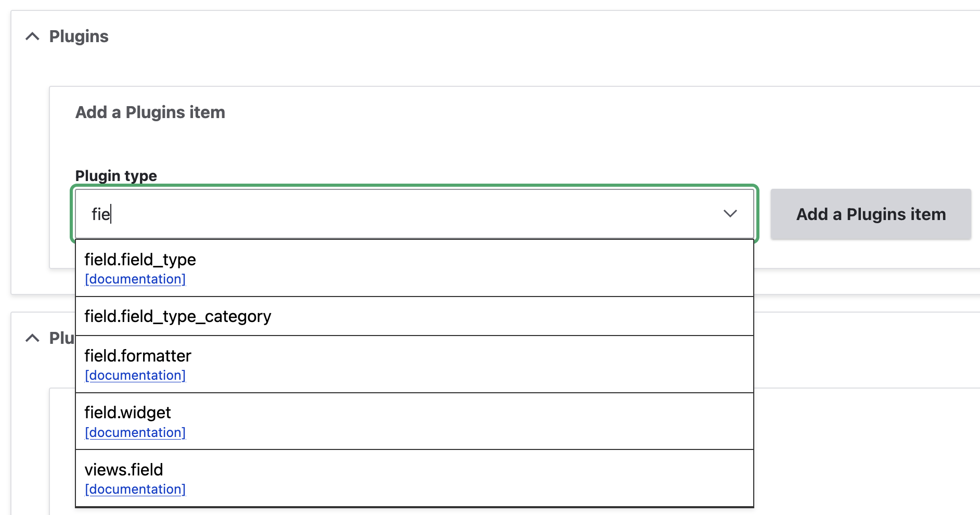
Task: Click the Plugin type field label
Action: click(116, 176)
